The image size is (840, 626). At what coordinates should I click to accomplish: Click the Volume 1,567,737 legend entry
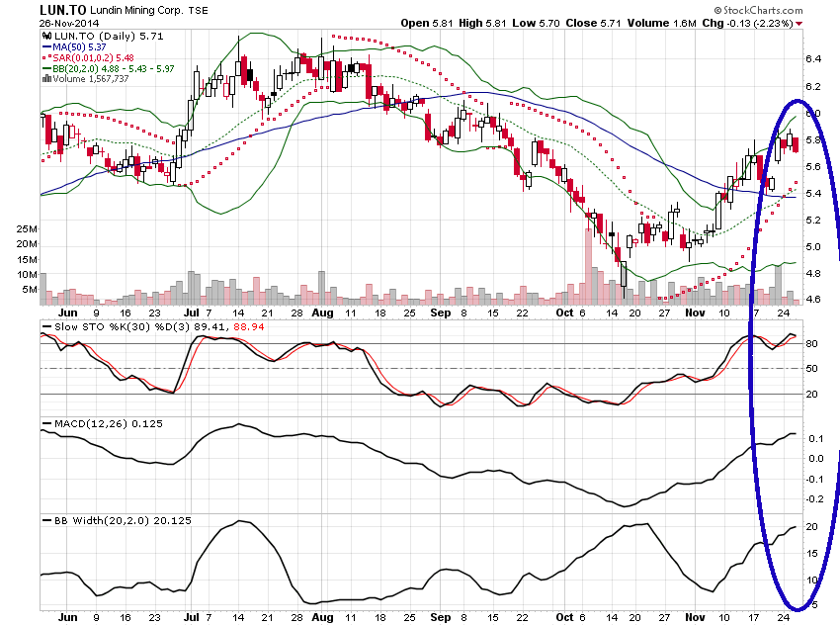click(x=91, y=79)
